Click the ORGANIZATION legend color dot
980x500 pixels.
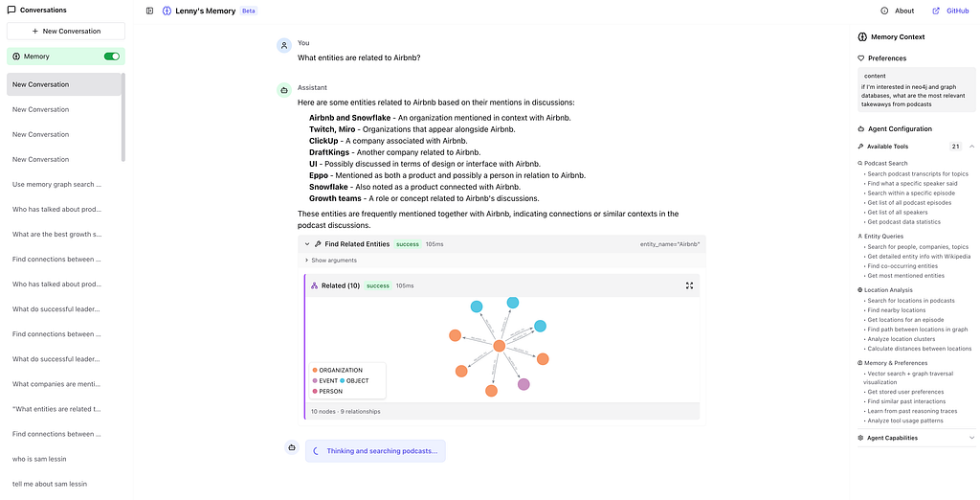click(315, 370)
